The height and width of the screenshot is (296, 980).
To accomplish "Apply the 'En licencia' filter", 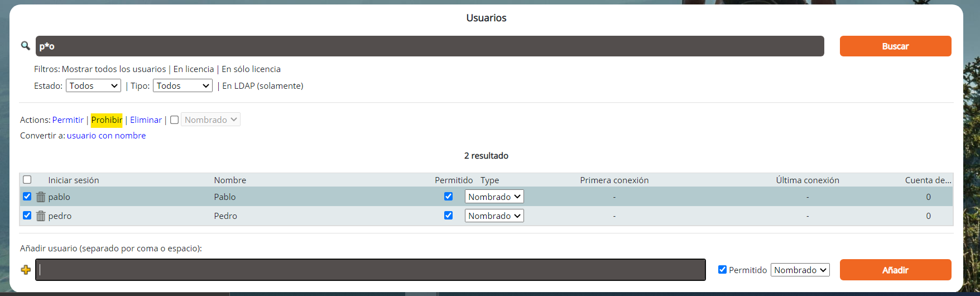I will [194, 69].
